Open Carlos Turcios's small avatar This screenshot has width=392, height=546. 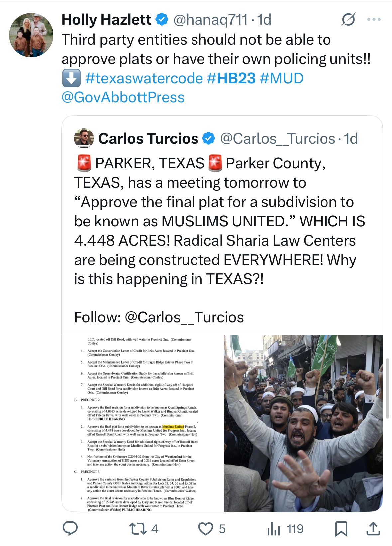pos(84,138)
